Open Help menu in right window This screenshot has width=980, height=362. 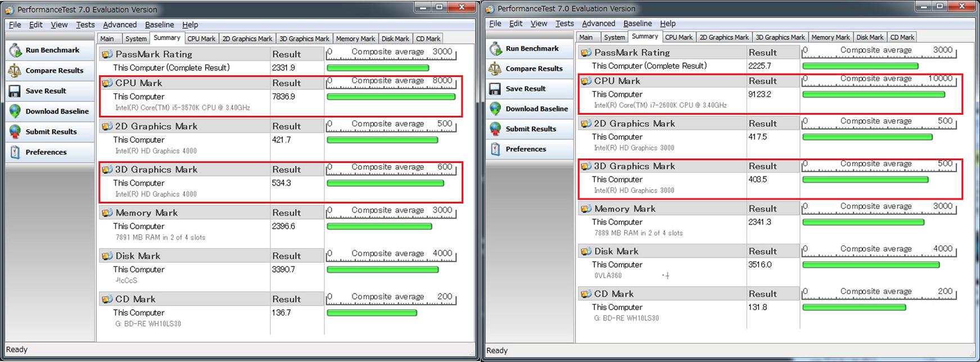point(667,24)
